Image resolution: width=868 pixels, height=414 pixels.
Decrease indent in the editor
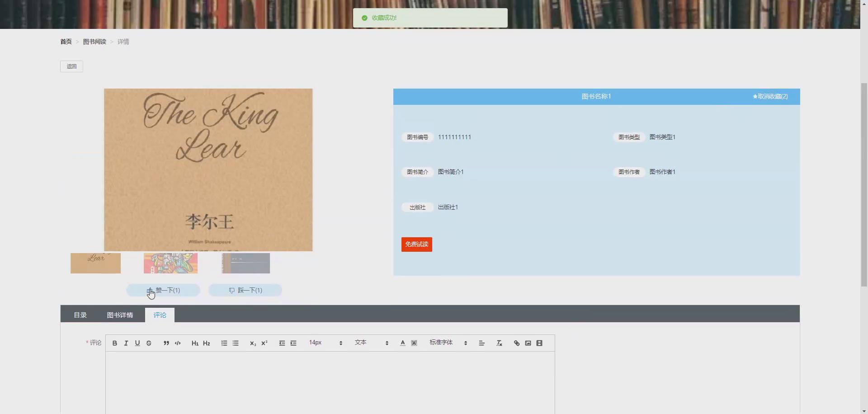[282, 343]
